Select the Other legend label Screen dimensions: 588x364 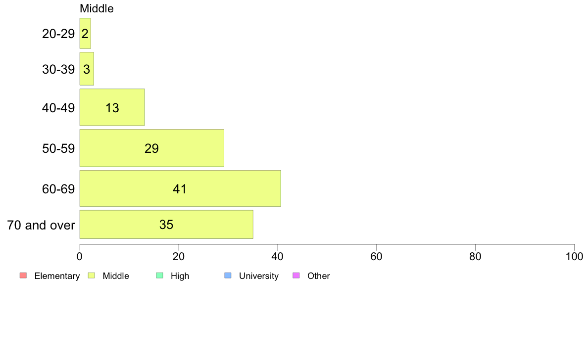point(318,276)
